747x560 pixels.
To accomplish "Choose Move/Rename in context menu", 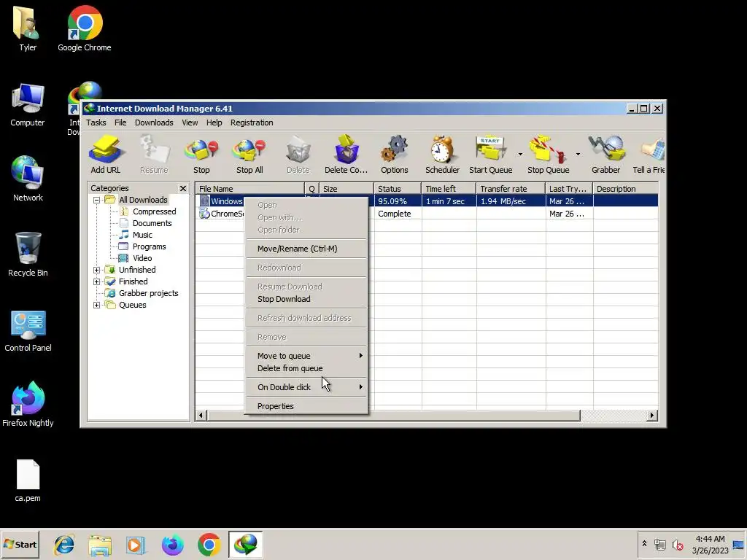I will coord(307,249).
